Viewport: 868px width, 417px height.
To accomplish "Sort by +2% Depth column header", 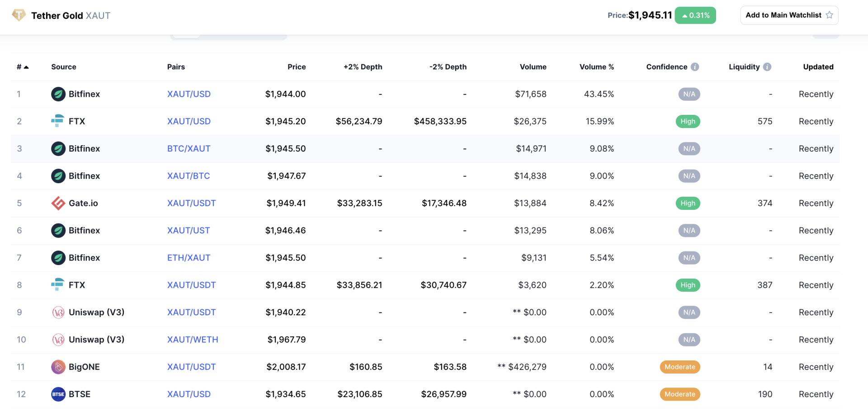I will 363,67.
